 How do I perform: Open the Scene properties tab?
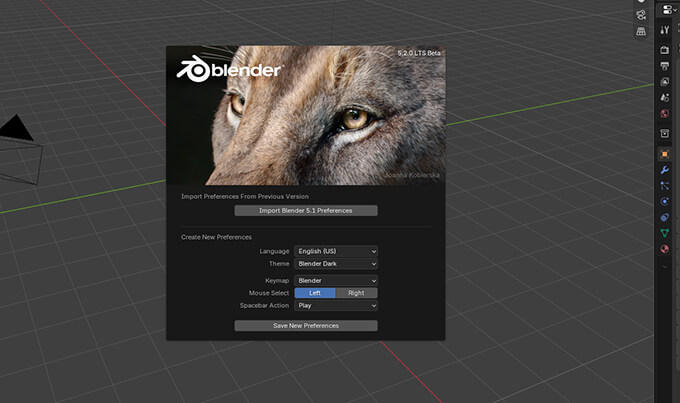tap(664, 98)
